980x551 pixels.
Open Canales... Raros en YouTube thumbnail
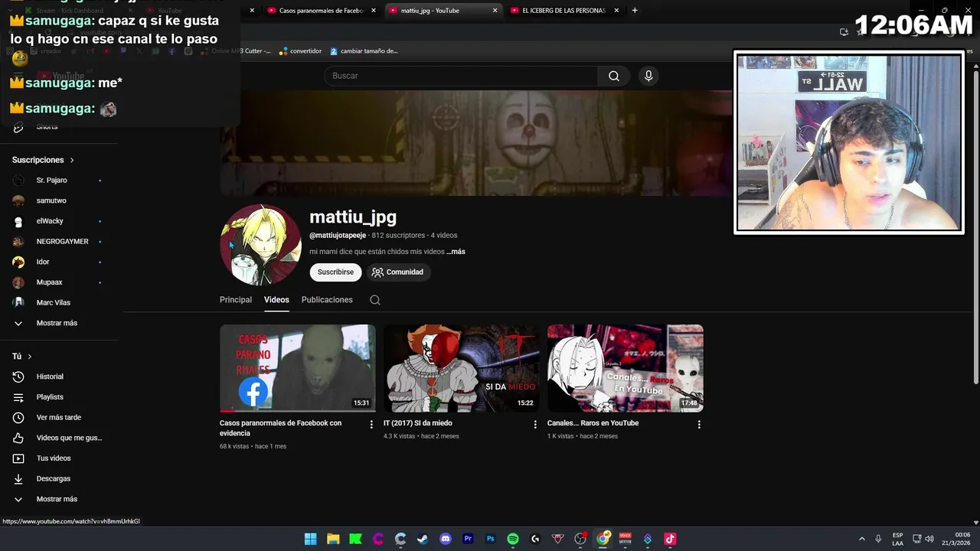tap(626, 368)
